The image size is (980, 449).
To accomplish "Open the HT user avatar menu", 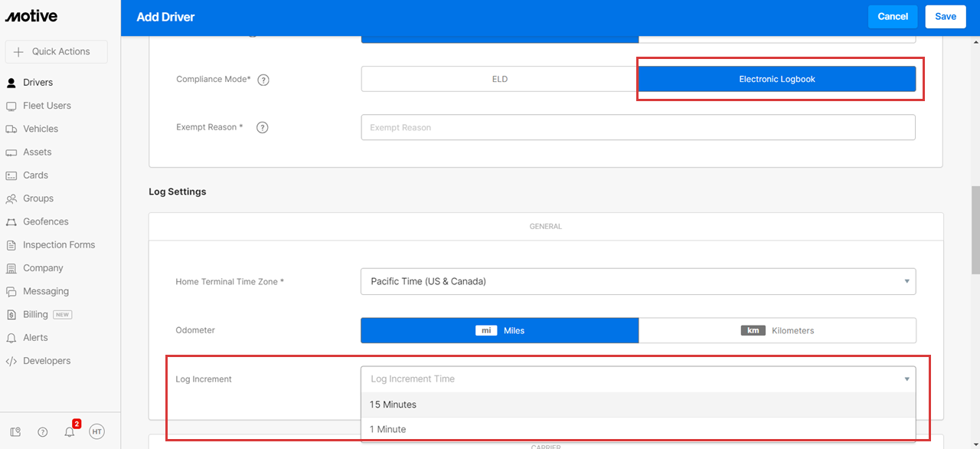I will [x=96, y=432].
